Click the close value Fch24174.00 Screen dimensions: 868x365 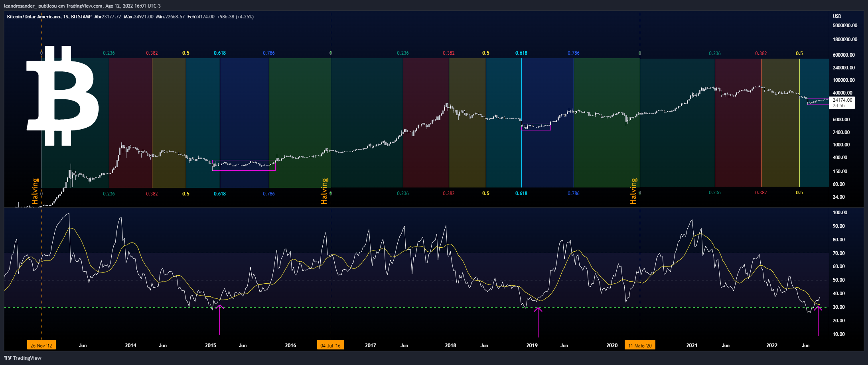coord(201,17)
